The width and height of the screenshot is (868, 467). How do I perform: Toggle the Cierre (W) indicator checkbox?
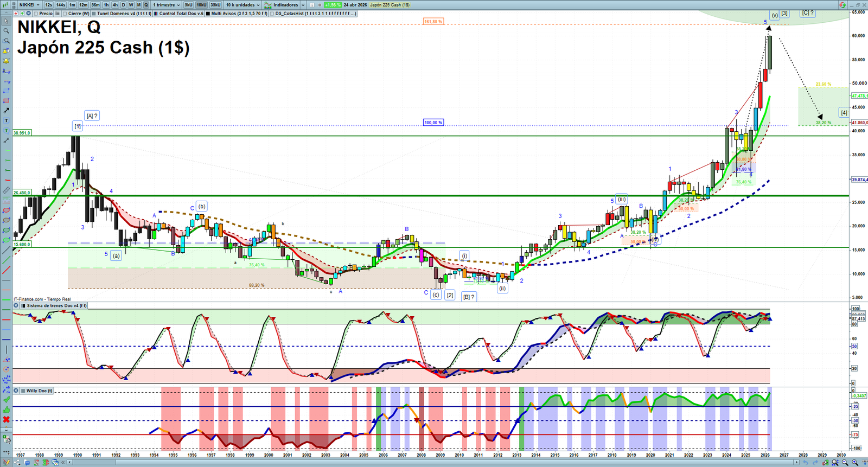[x=65, y=14]
